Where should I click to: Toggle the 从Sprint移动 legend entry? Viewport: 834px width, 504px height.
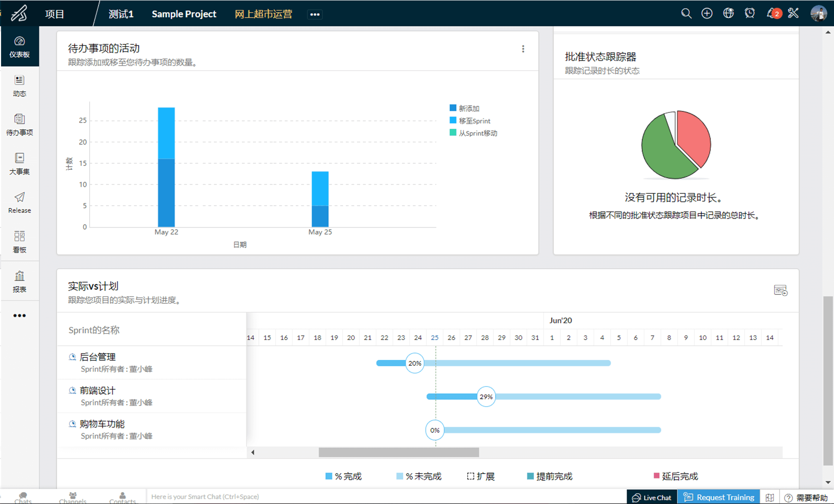[x=473, y=133]
